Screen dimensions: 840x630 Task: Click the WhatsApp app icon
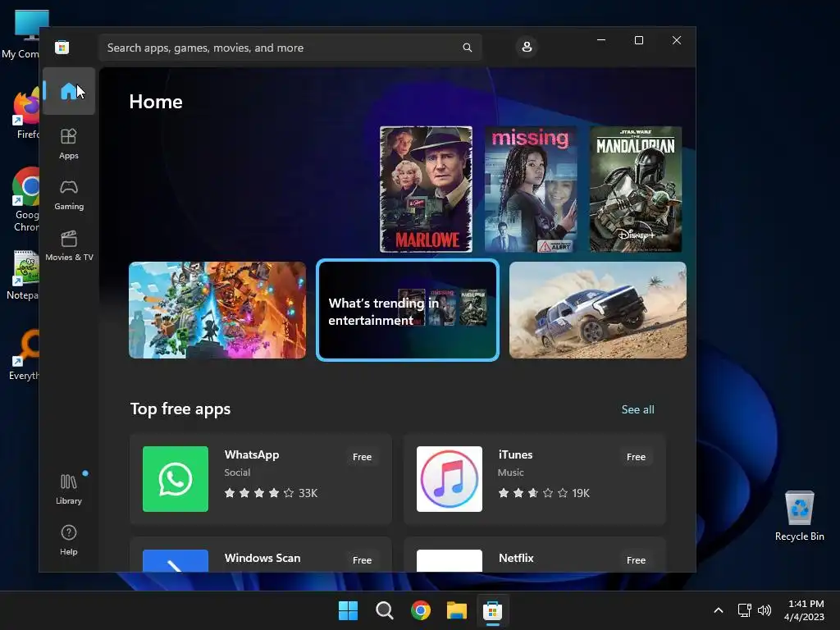[176, 479]
